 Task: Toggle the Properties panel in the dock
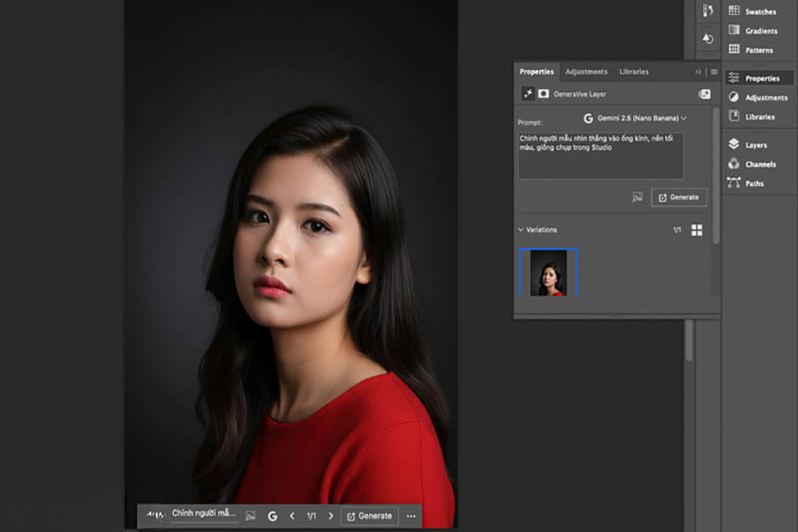[x=759, y=78]
